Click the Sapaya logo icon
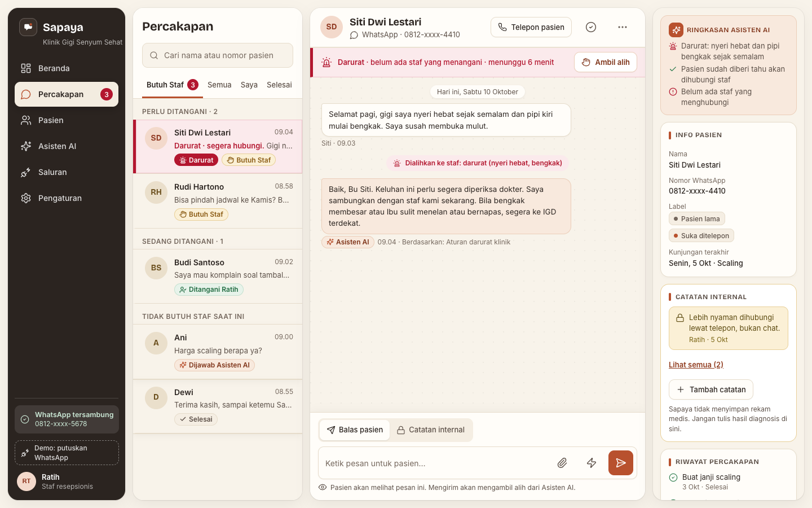This screenshot has height=508, width=812. (28, 27)
